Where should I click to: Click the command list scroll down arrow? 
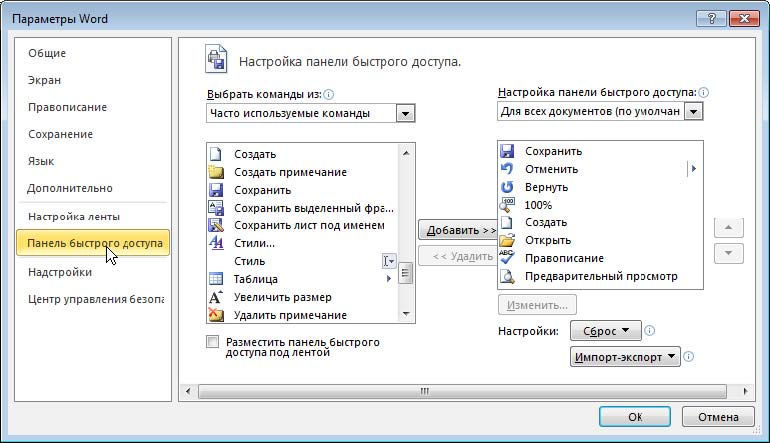coord(406,314)
